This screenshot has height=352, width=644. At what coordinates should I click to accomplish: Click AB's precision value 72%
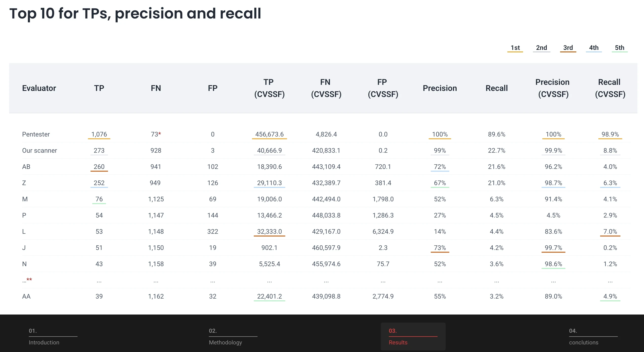point(440,167)
